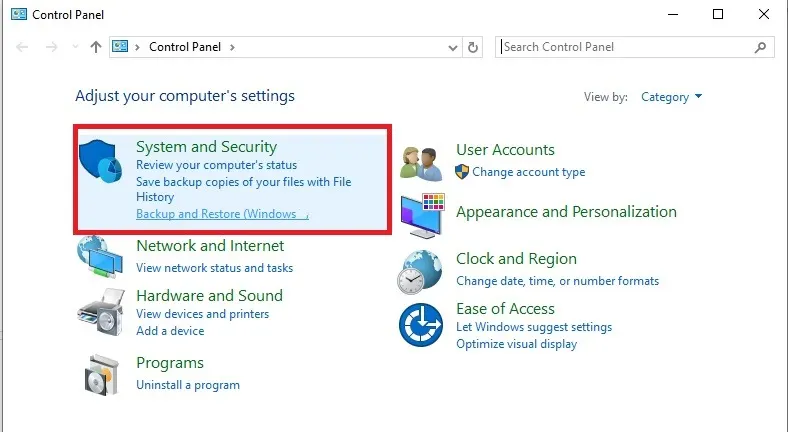
Task: Expand the View by Category dropdown
Action: pos(671,97)
